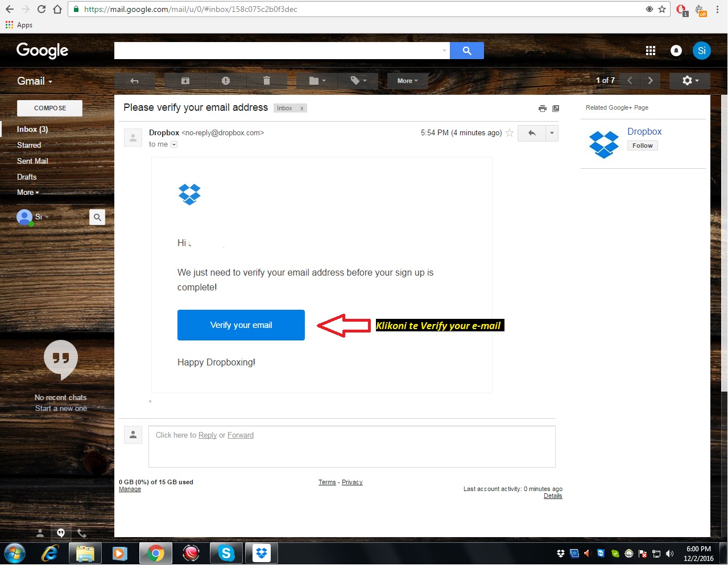The width and height of the screenshot is (728, 582).
Task: Follow the Dropbox Google+ page
Action: pyautogui.click(x=643, y=145)
